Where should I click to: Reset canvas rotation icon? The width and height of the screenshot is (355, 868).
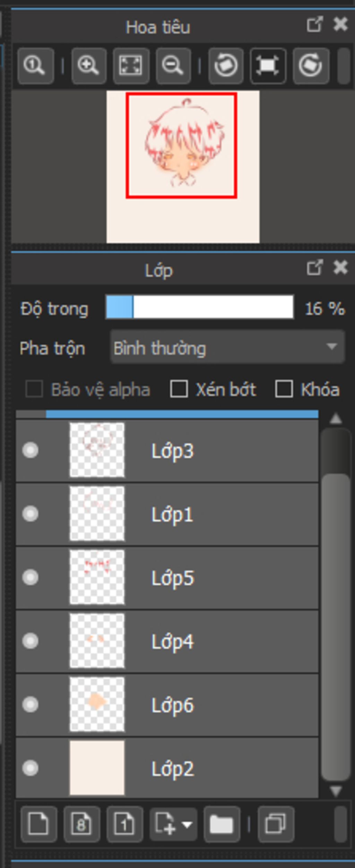(268, 66)
